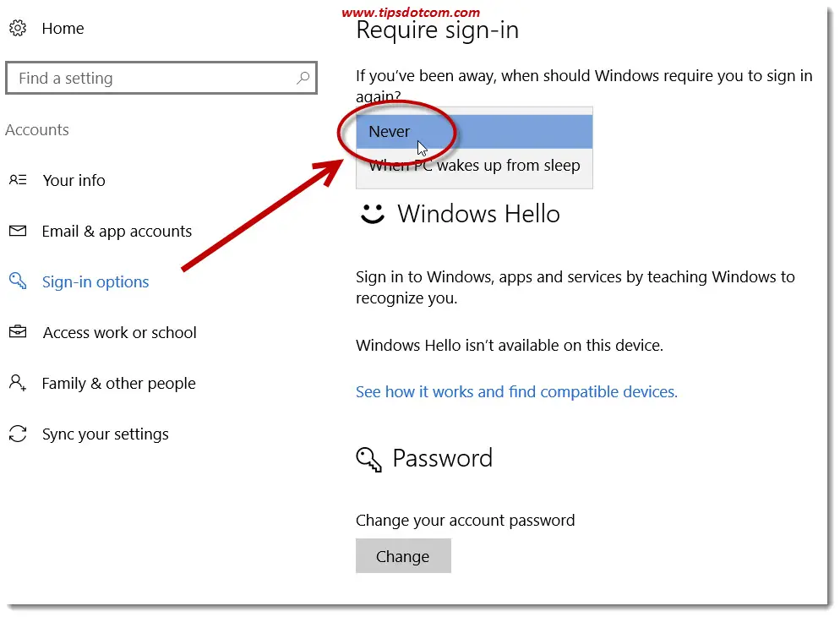Screen dimensions: 840x617
Task: Open the Require sign-in dropdown list
Action: click(x=473, y=131)
